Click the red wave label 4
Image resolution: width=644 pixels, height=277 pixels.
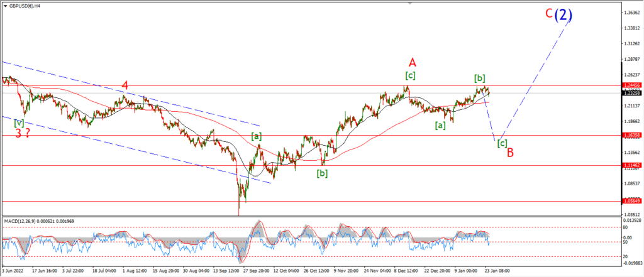(x=125, y=85)
